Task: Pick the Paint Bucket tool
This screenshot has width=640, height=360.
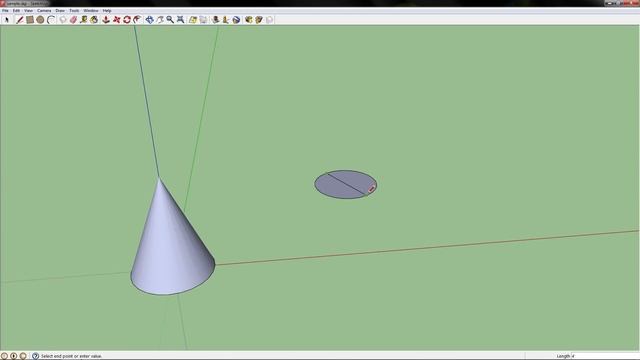Action: pos(94,20)
